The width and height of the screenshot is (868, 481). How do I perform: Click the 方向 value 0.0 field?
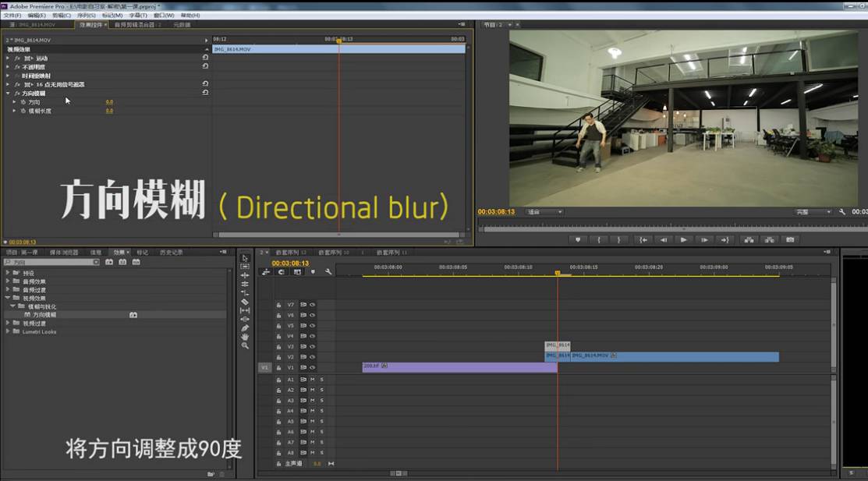click(109, 102)
